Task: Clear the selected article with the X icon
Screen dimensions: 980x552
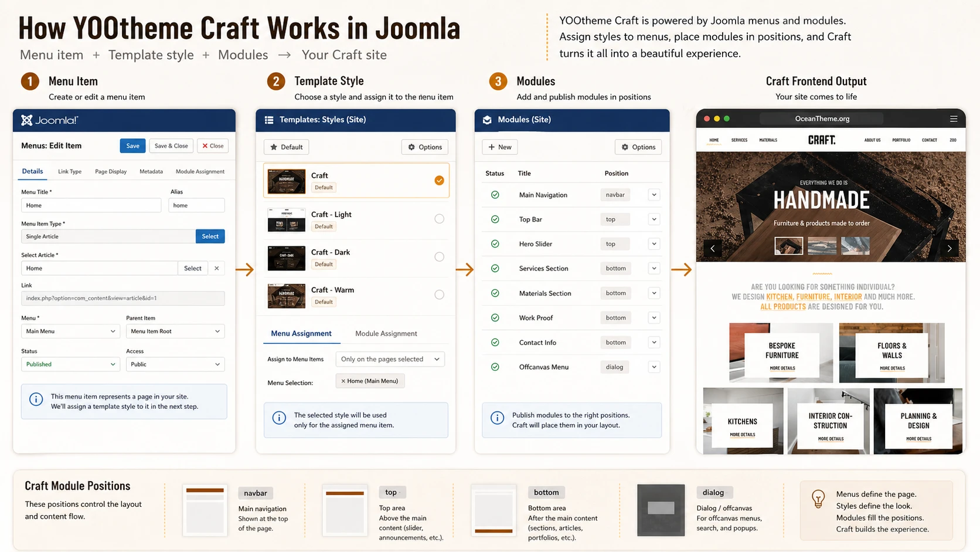Action: (x=217, y=268)
